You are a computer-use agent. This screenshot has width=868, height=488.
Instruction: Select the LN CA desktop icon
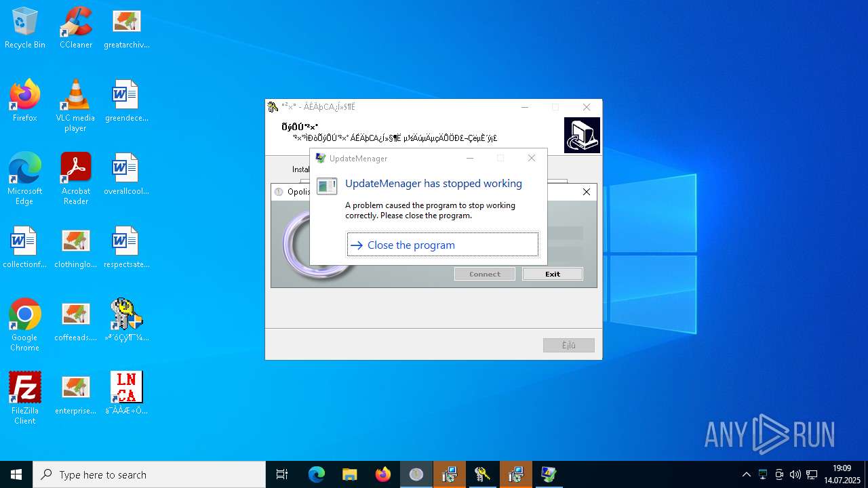click(127, 394)
